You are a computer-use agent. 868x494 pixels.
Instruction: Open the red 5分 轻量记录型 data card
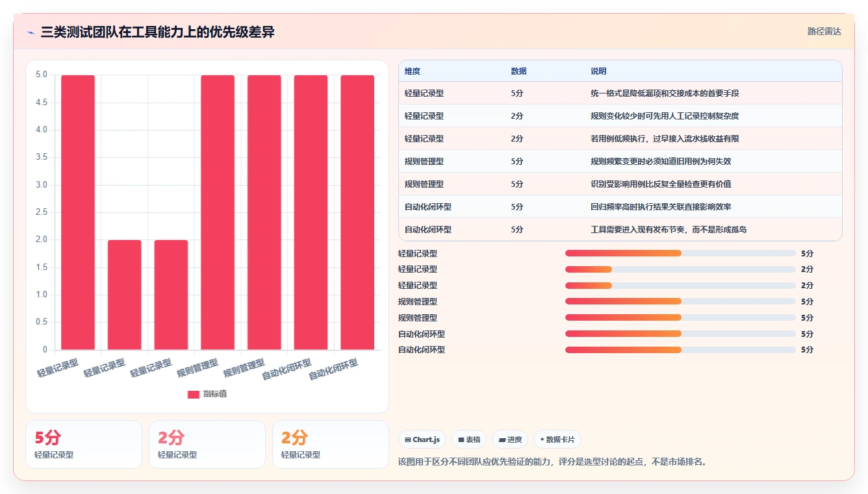tap(84, 444)
